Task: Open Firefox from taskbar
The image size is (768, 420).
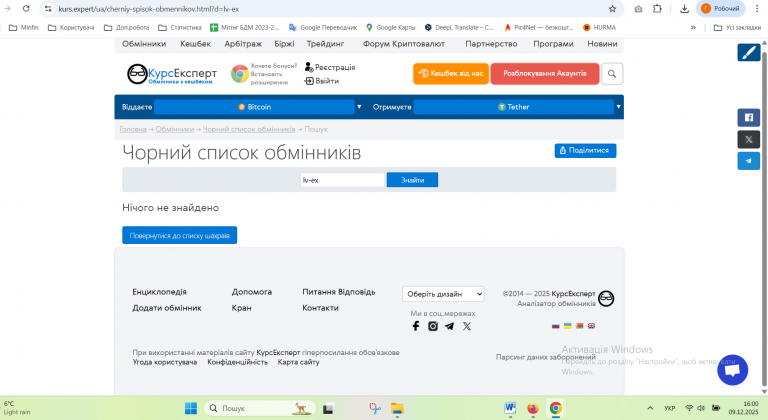Action: tap(532, 408)
